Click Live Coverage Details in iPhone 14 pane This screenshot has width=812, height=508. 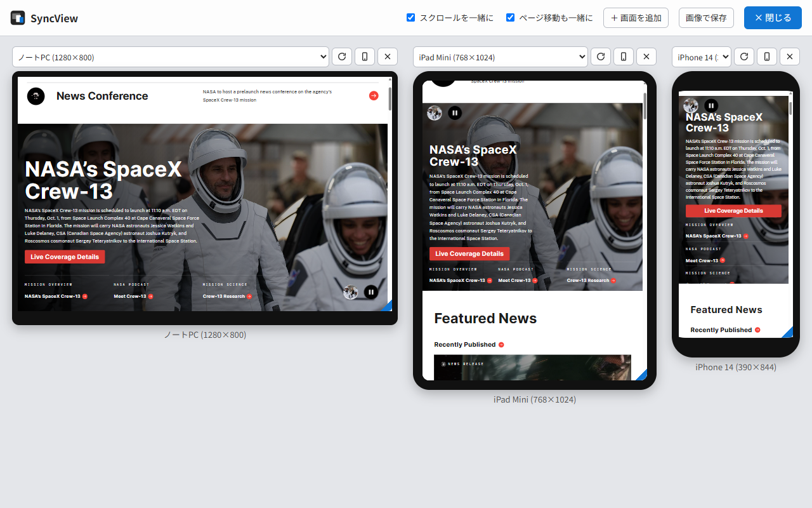coord(733,211)
